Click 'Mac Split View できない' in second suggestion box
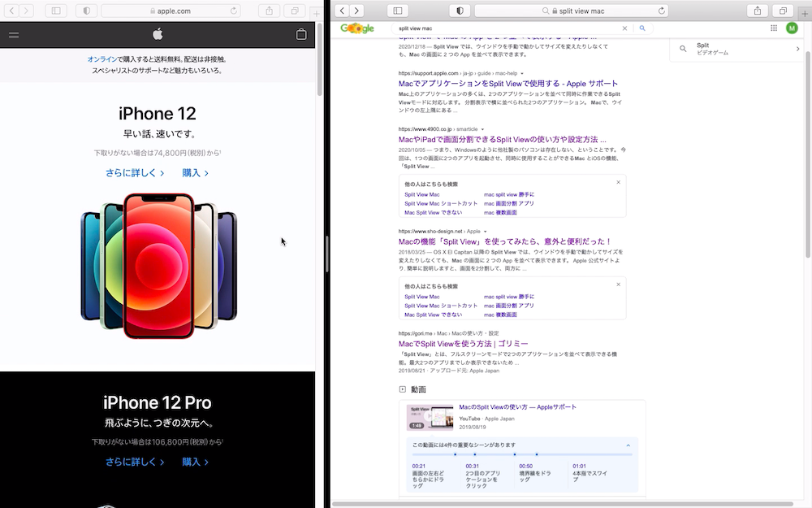Screen dimensions: 812x508 click(433, 315)
